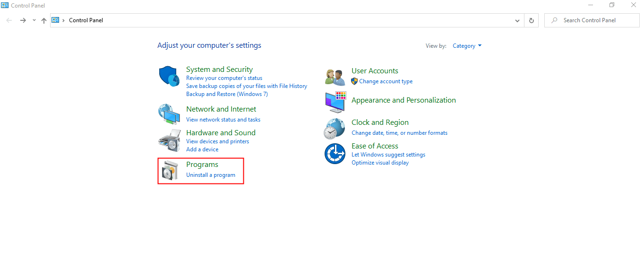Click Control Panel icon in address bar

click(55, 20)
